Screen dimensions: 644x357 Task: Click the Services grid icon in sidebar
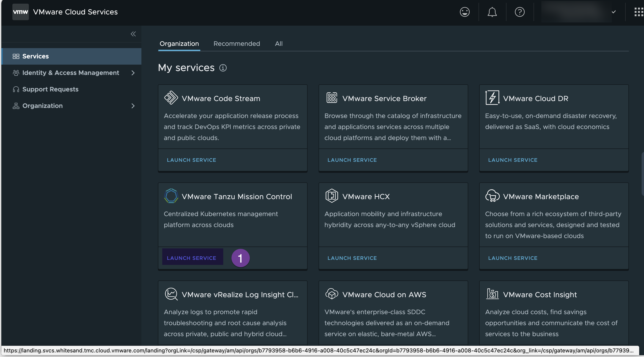pyautogui.click(x=16, y=56)
